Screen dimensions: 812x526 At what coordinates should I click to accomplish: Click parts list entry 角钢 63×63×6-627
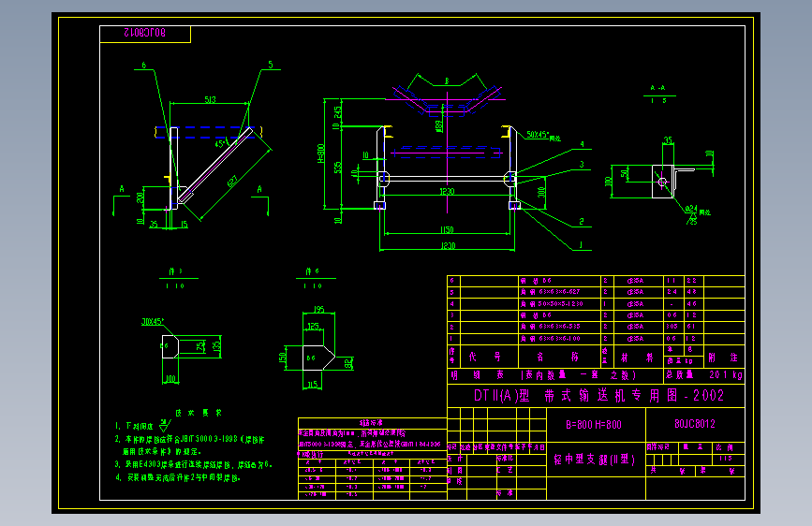click(550, 292)
